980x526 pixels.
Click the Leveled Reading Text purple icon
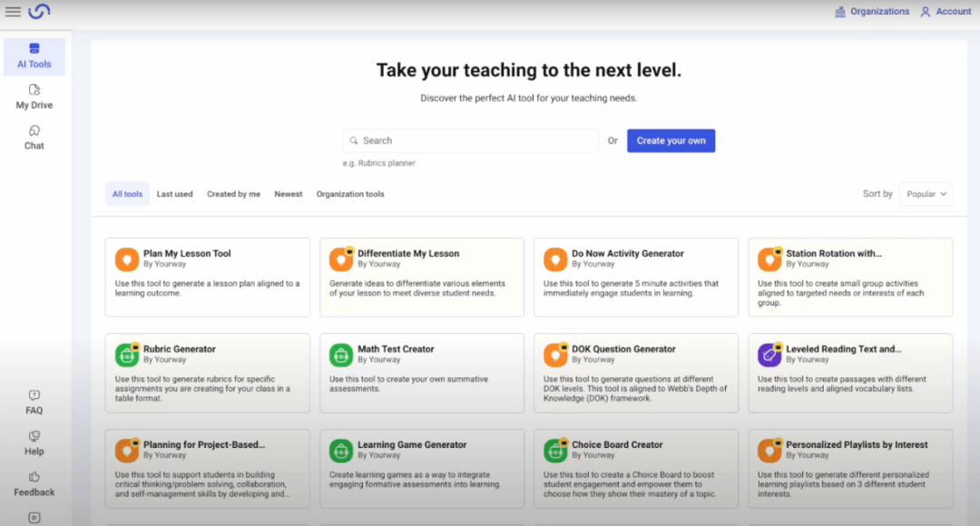pyautogui.click(x=769, y=355)
